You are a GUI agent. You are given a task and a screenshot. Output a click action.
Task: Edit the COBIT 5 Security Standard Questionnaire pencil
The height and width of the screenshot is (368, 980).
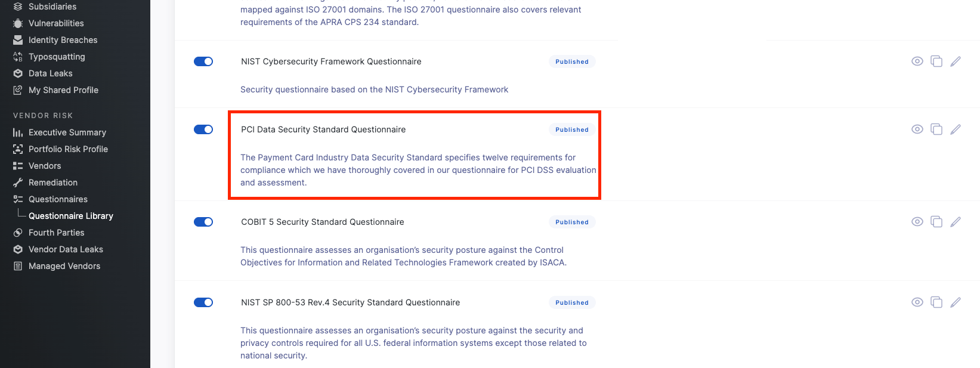[956, 222]
